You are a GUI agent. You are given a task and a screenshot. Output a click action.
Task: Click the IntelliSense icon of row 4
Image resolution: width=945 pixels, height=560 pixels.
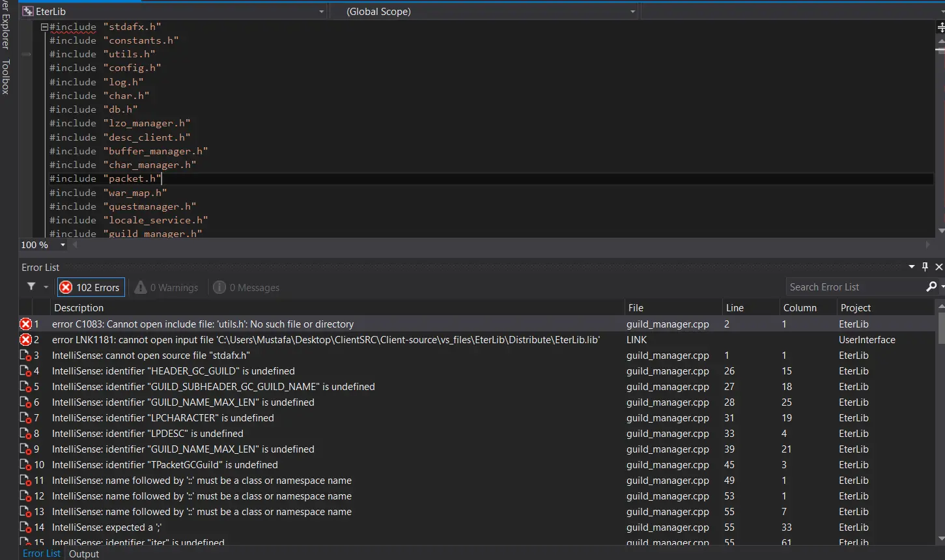[26, 371]
